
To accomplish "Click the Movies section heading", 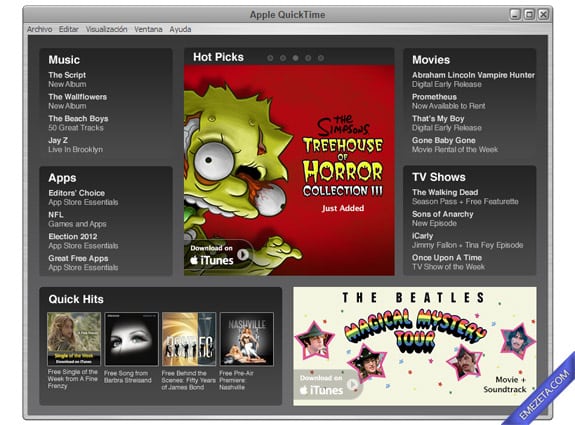I will click(x=431, y=60).
